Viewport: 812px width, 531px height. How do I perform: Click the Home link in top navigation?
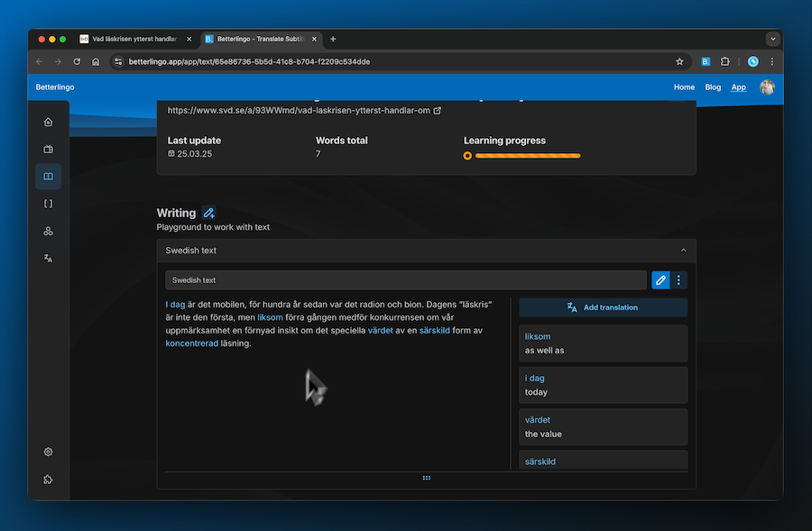684,87
